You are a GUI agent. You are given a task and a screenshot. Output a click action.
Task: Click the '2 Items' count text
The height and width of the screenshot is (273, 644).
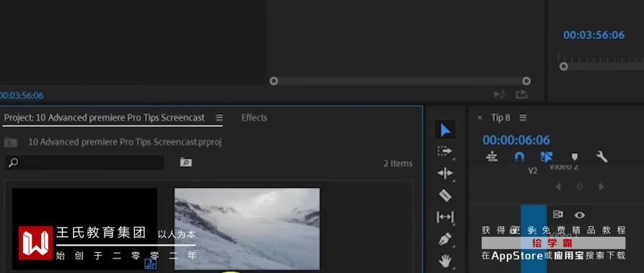pos(398,164)
